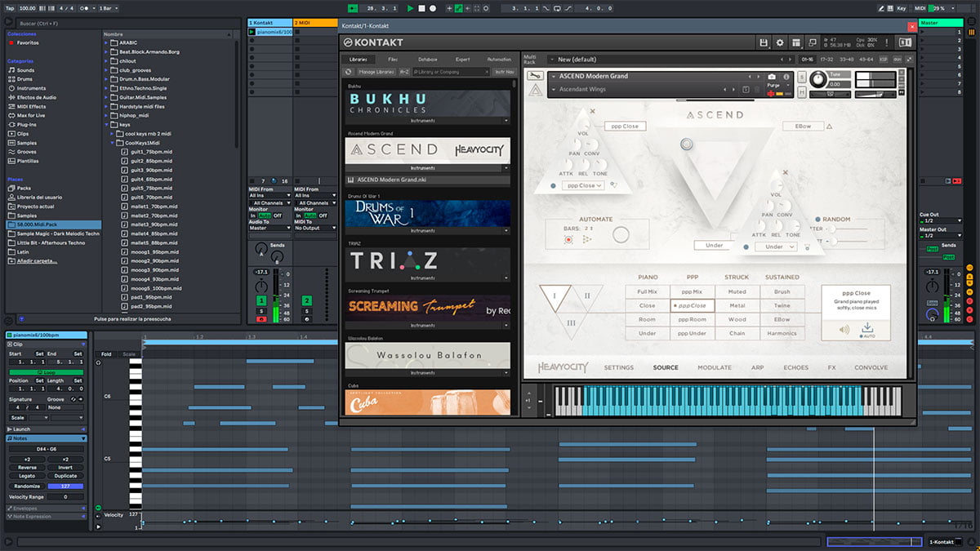The height and width of the screenshot is (551, 980).
Task: Open the ASCEND MODULATE page
Action: click(x=715, y=367)
